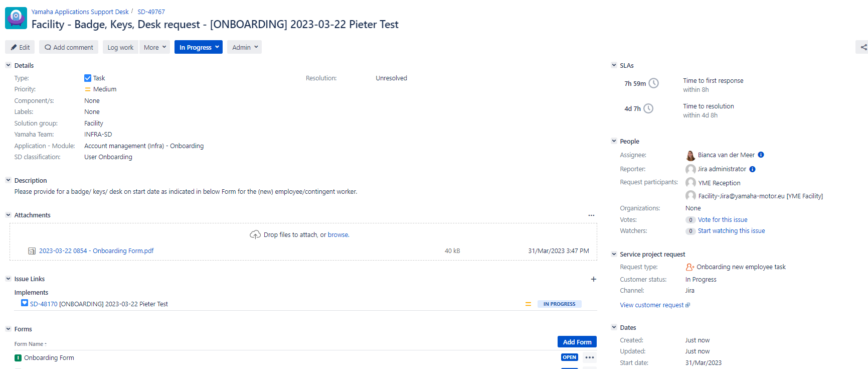
Task: Click the plus icon to add issue link
Action: point(593,279)
